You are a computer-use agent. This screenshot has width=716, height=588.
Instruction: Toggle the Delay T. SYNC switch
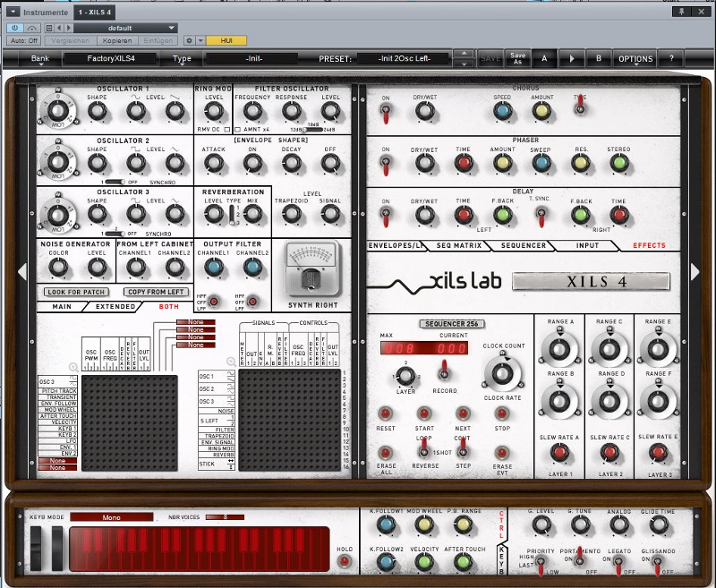coord(541,216)
